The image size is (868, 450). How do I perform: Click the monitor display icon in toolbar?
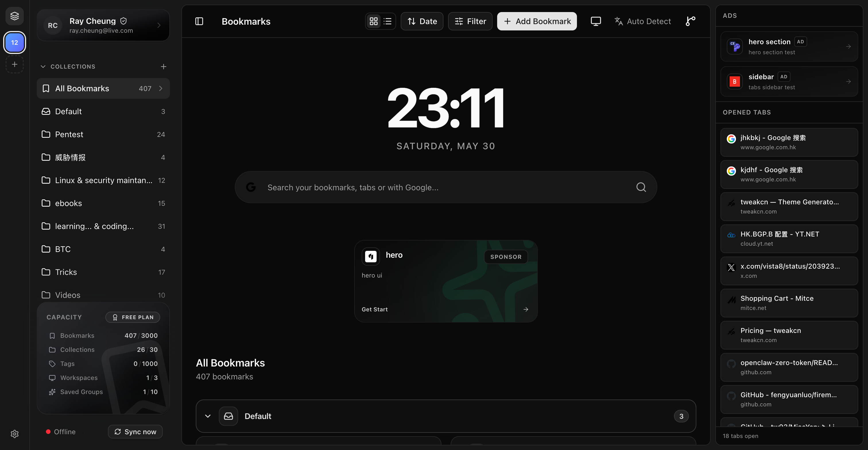click(596, 21)
